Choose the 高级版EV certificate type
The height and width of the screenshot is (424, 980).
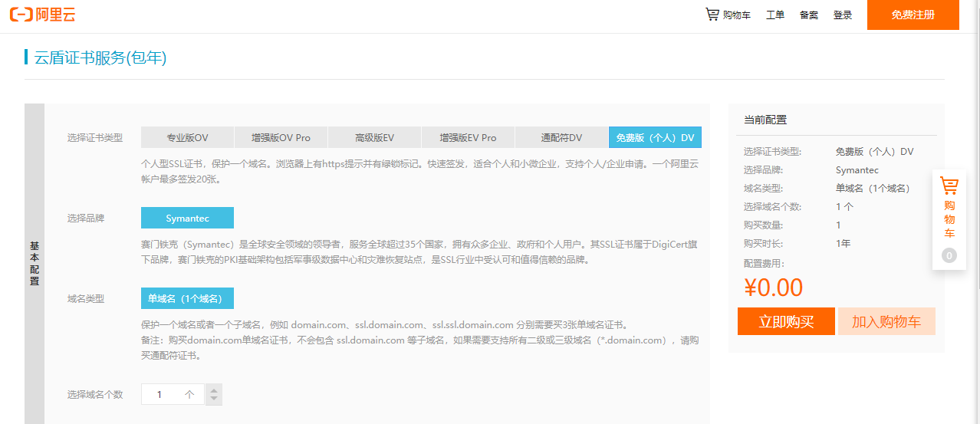[374, 137]
